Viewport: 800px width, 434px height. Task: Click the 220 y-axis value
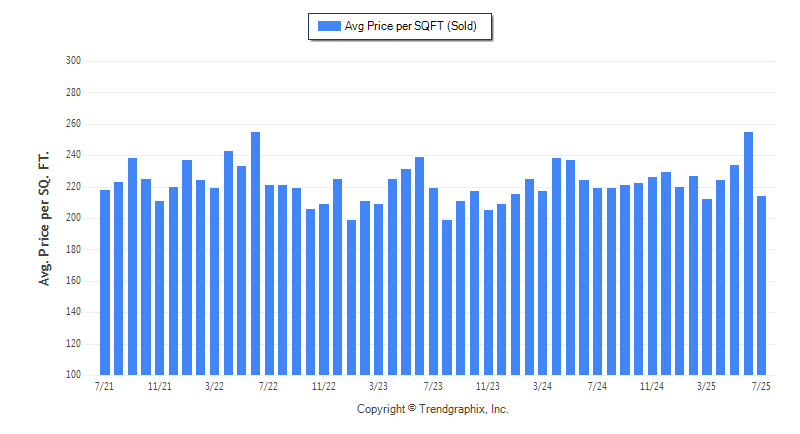[73, 187]
